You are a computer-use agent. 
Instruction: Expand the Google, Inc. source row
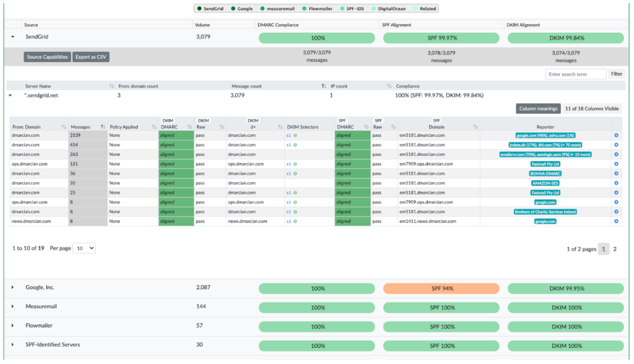(12, 288)
